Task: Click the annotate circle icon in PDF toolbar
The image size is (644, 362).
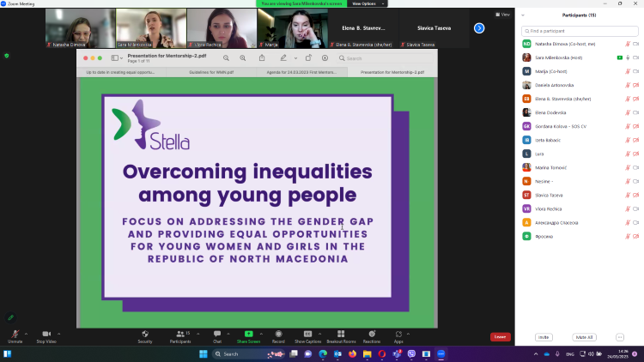Action: (325, 57)
